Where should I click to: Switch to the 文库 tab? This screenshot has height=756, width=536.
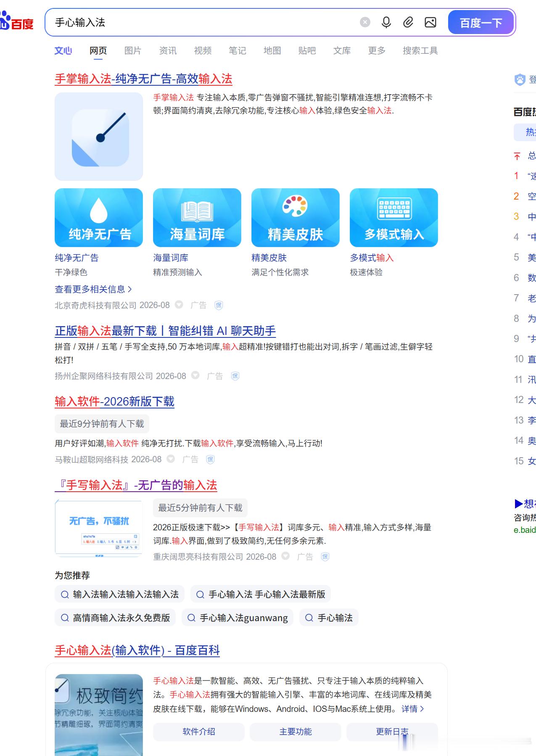pos(342,50)
